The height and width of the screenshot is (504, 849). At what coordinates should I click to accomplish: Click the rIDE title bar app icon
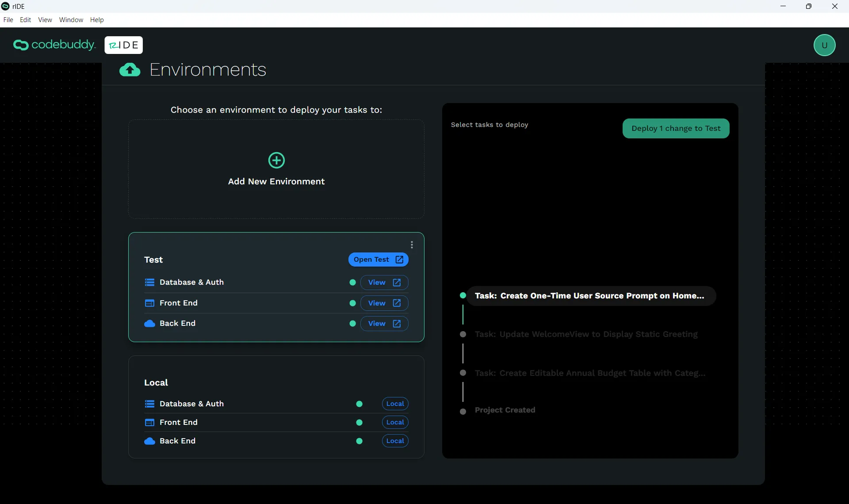(x=5, y=6)
